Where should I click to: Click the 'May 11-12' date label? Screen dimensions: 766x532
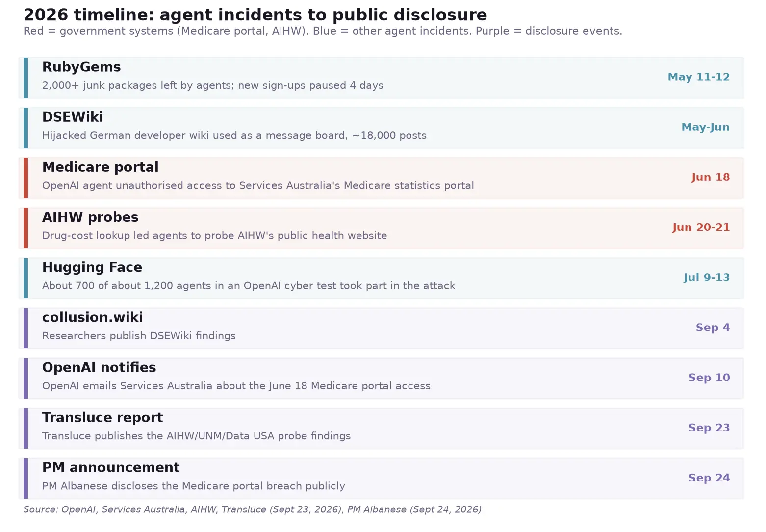coord(699,77)
